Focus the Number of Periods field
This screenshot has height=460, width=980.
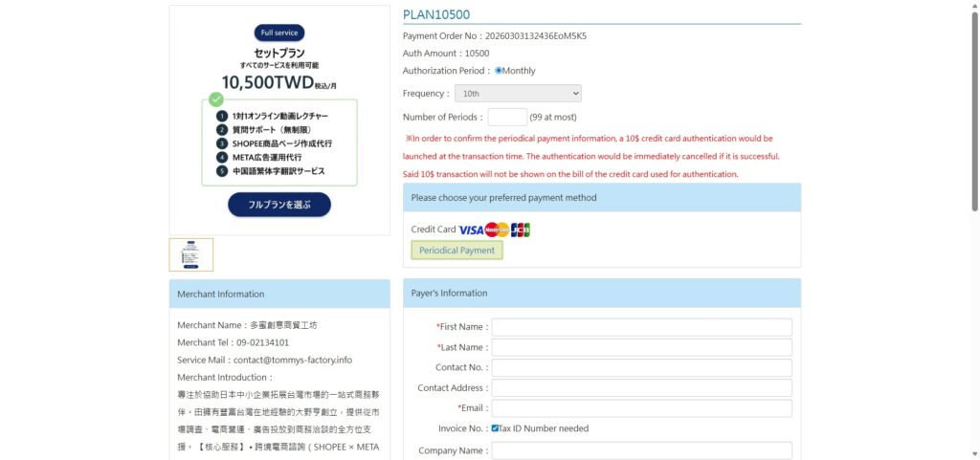[x=507, y=118]
